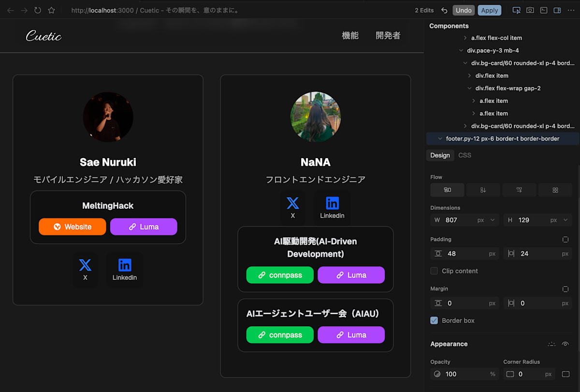Take a screenshot with the camera icon
The image size is (580, 392).
pos(530,10)
